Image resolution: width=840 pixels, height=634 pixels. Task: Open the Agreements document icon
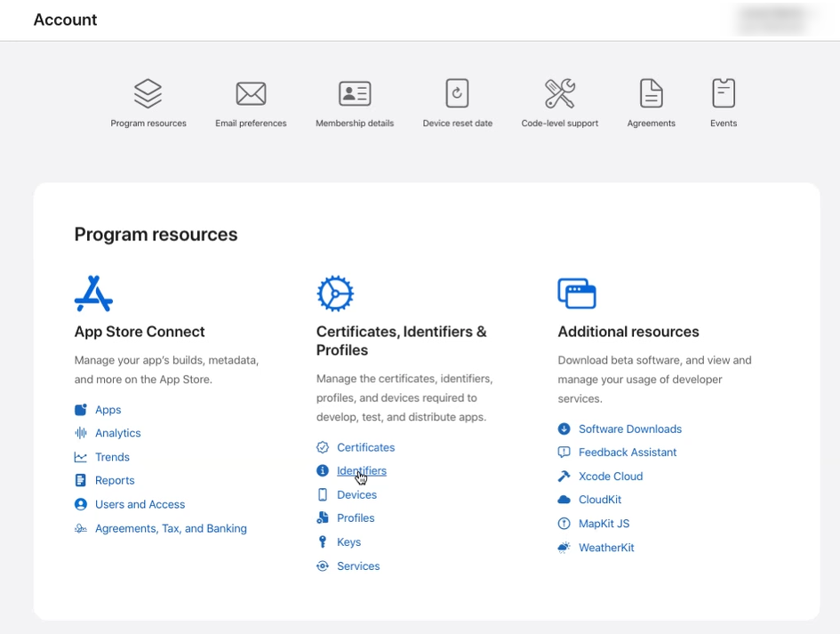[652, 93]
